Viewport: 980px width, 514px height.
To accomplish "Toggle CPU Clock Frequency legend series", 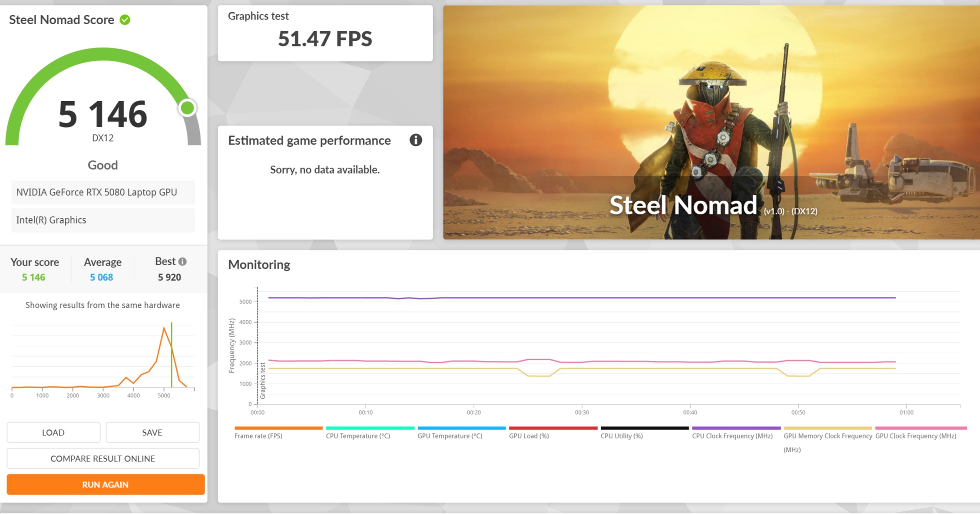I will coord(732,436).
